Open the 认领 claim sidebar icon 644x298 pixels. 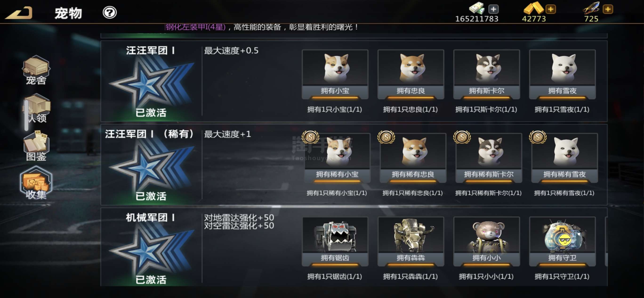coord(37,108)
